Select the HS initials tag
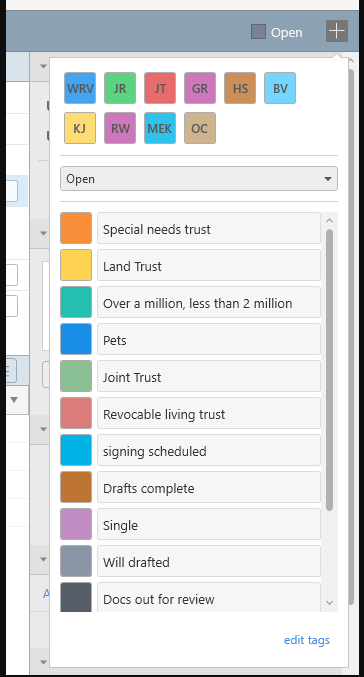 click(240, 88)
